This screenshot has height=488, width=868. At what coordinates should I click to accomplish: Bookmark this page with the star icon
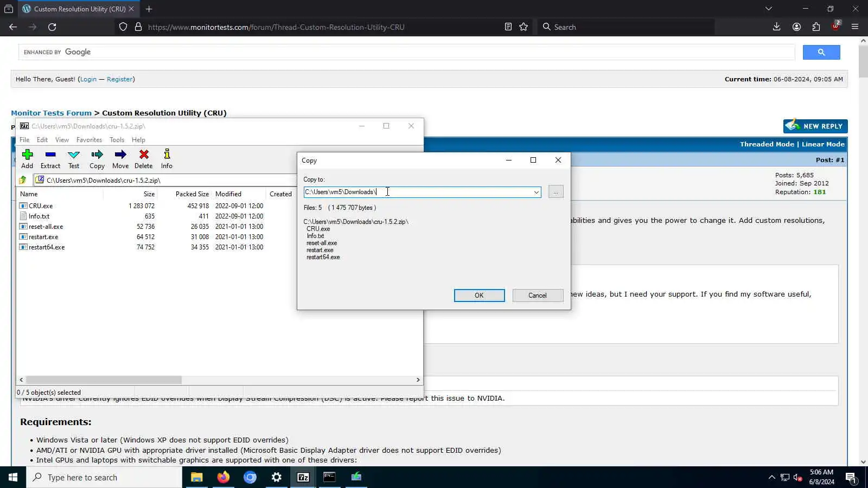click(524, 27)
